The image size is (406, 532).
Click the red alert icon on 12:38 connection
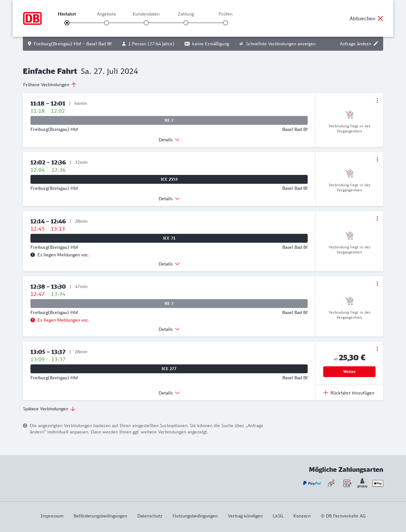coord(33,320)
